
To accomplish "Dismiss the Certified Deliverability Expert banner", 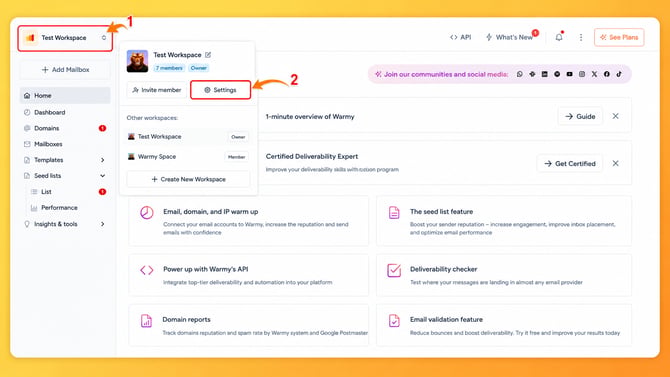I will point(615,163).
